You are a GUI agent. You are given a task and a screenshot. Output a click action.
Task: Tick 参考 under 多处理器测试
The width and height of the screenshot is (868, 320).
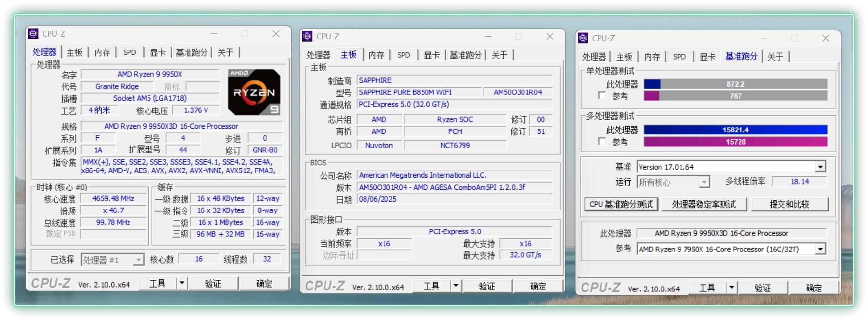point(602,141)
